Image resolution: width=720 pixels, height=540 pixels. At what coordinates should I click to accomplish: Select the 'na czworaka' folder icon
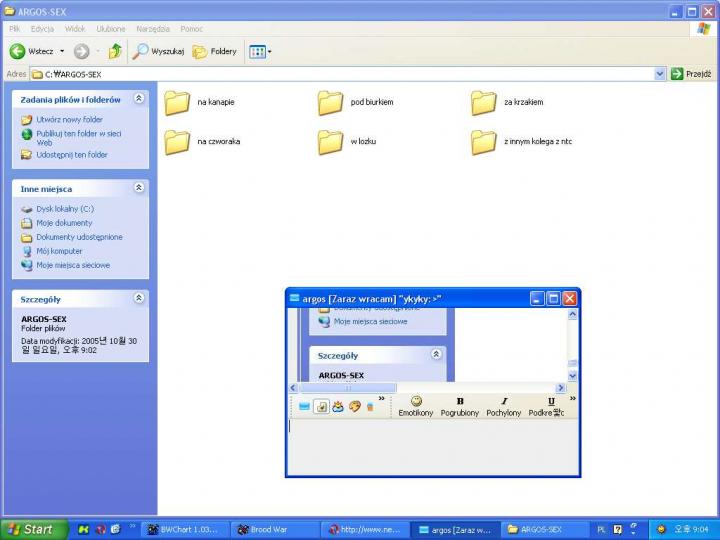tap(177, 142)
